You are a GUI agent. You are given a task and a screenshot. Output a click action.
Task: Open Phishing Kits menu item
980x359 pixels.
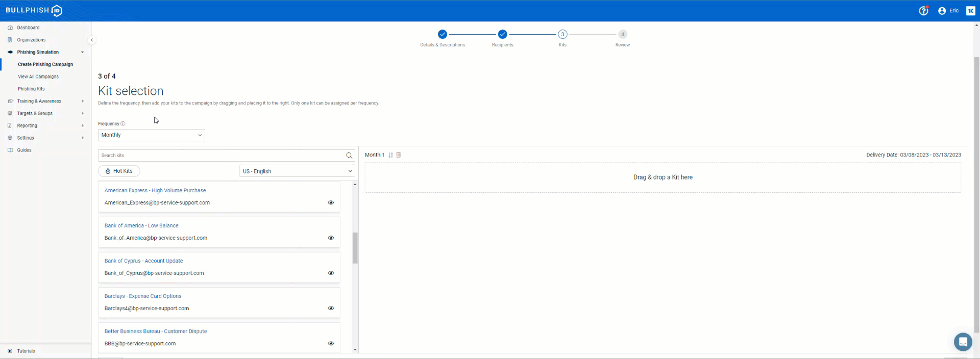coord(31,89)
